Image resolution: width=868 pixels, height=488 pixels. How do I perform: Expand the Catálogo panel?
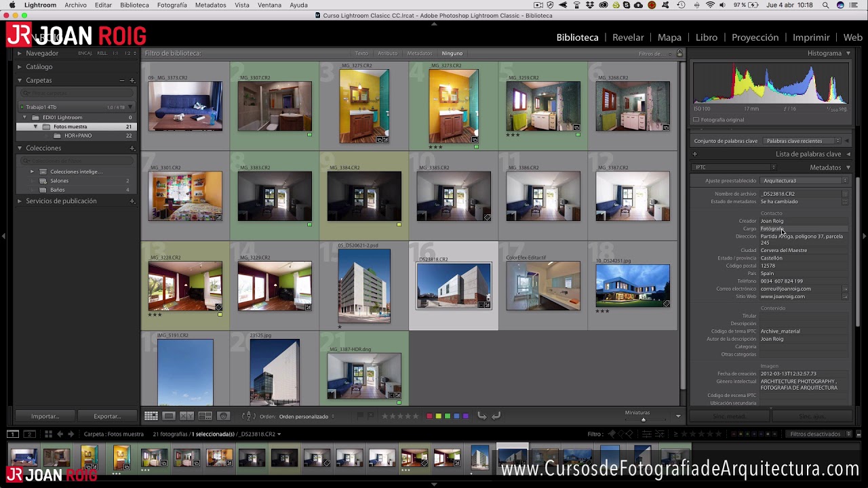point(19,66)
